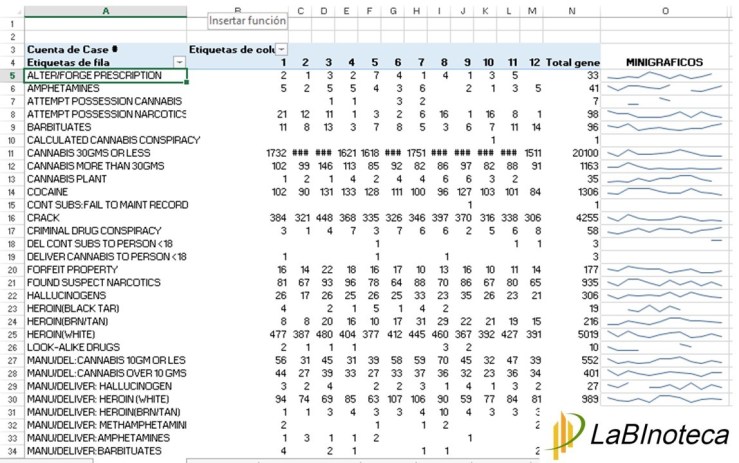
Task: Click the sparkline for COCAINE row
Action: [664, 191]
